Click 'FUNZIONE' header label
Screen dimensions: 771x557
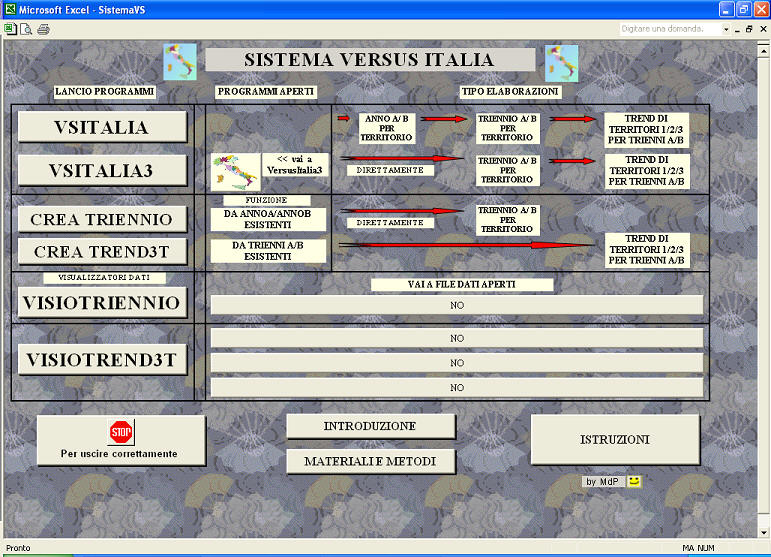[267, 200]
